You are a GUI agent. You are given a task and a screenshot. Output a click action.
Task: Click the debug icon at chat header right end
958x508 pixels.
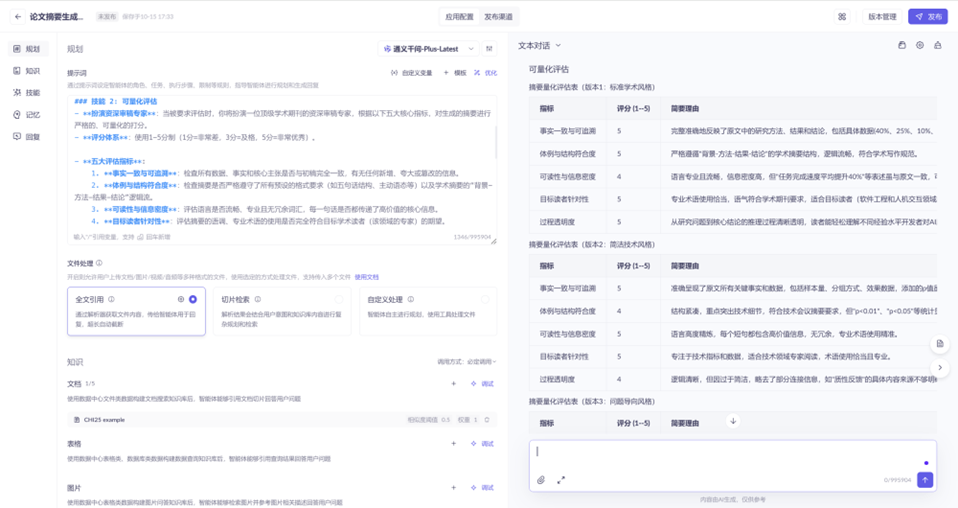938,45
